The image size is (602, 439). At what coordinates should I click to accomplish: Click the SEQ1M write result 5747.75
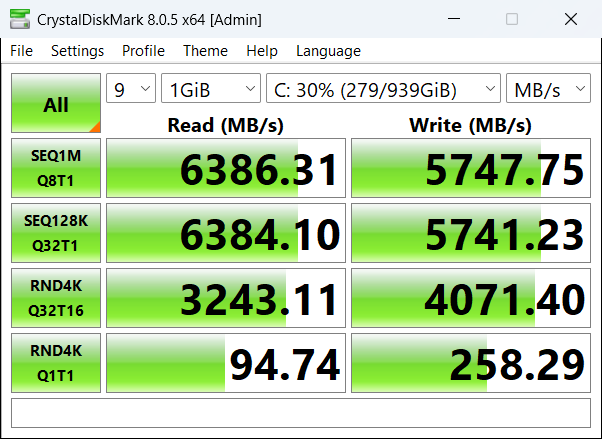[x=471, y=168]
